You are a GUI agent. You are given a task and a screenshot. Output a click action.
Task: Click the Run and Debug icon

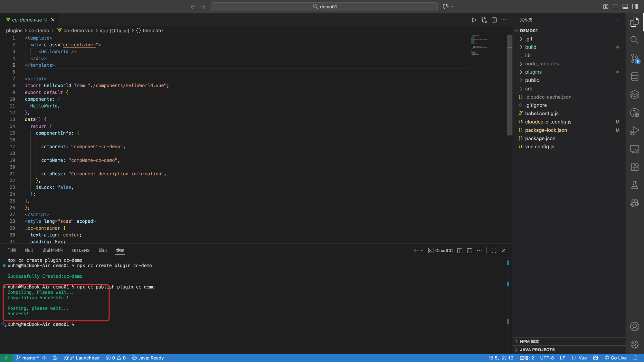pyautogui.click(x=634, y=131)
